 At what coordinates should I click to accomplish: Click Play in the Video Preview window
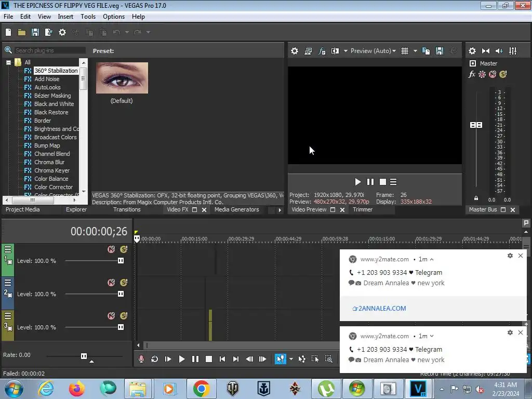[x=357, y=182]
